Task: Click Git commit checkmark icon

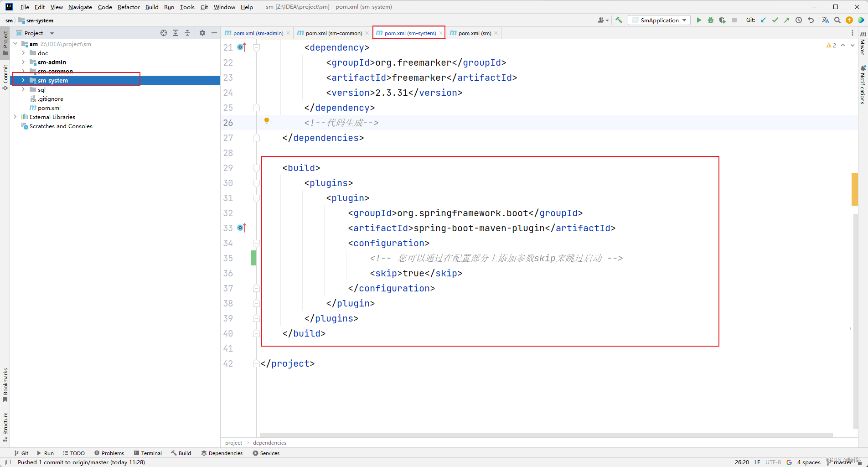Action: pos(775,20)
